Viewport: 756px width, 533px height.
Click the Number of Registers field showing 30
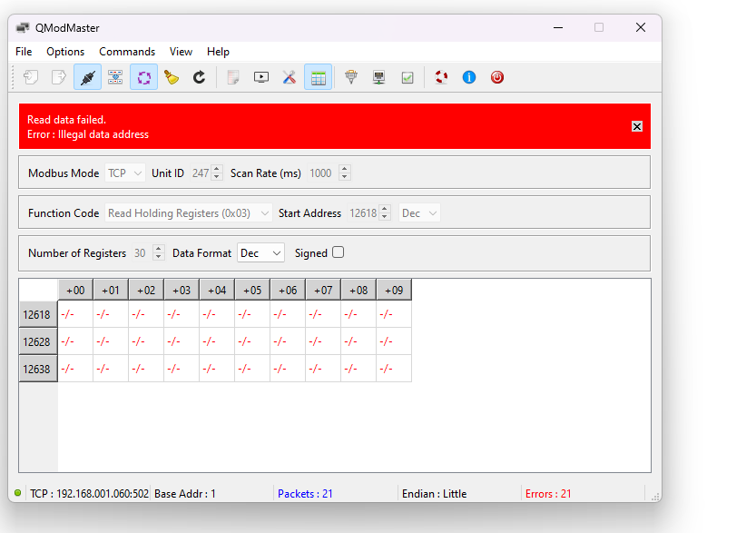click(x=142, y=253)
